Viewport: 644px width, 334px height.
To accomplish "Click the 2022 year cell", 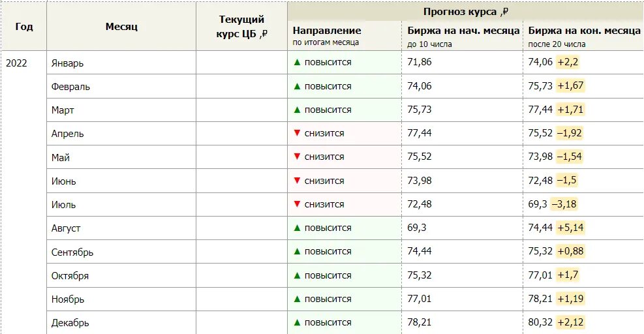I will pyautogui.click(x=16, y=63).
